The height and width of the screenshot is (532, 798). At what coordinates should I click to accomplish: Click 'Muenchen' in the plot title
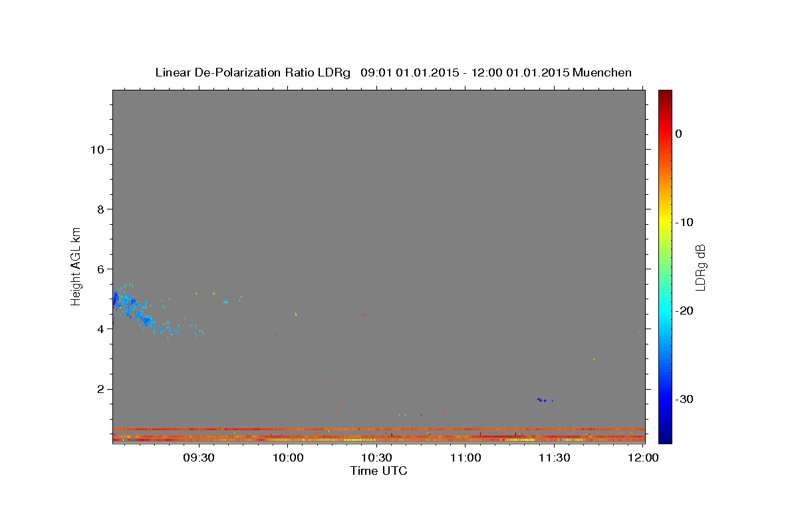pyautogui.click(x=602, y=72)
